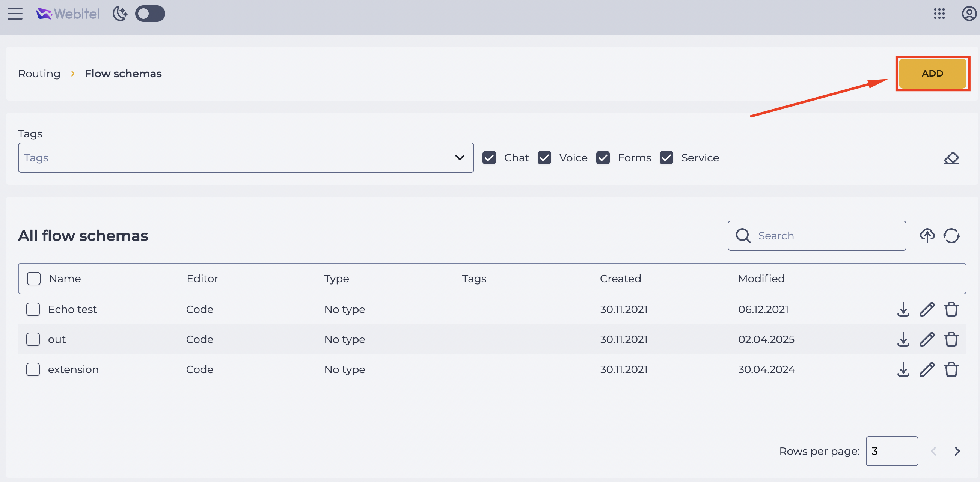Screen dimensions: 980x482
Task: Open the Tags dropdown field
Action: click(246, 158)
